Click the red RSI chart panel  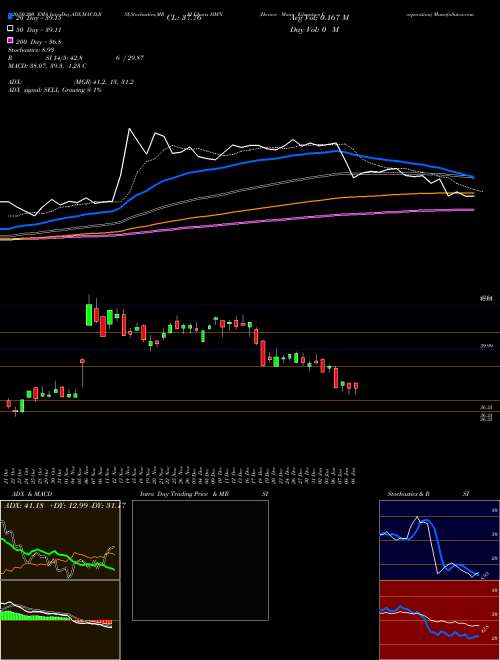[x=439, y=620]
